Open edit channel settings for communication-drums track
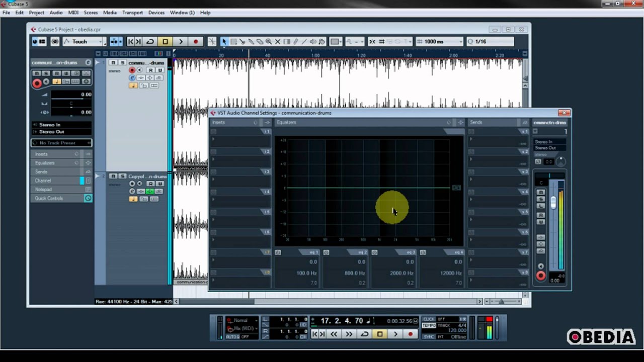The image size is (644, 362). tap(132, 78)
